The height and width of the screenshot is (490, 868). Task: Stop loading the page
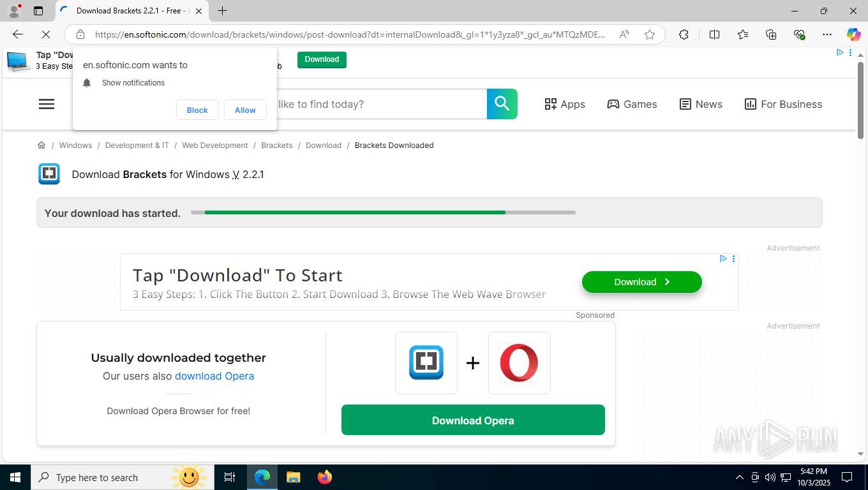coord(46,34)
